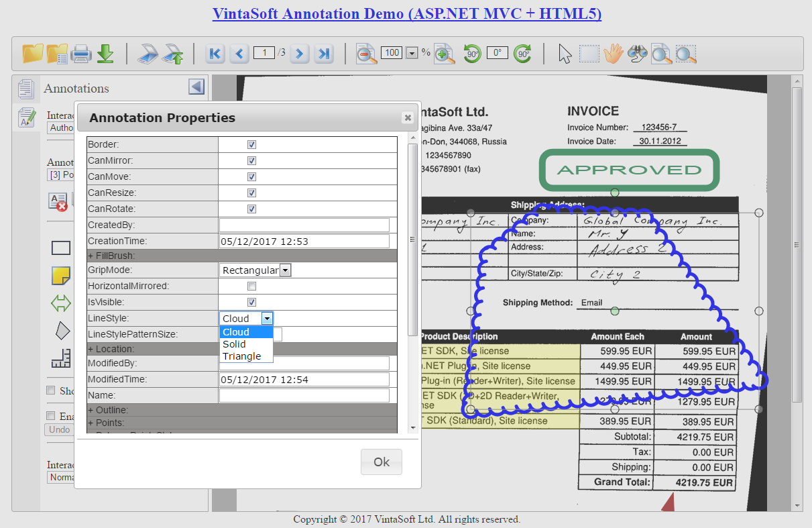Click the zoom value 100 field
The image size is (812, 528).
[x=392, y=52]
